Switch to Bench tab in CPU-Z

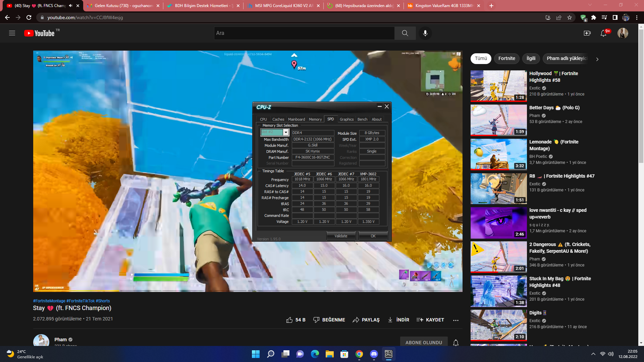coord(362,119)
